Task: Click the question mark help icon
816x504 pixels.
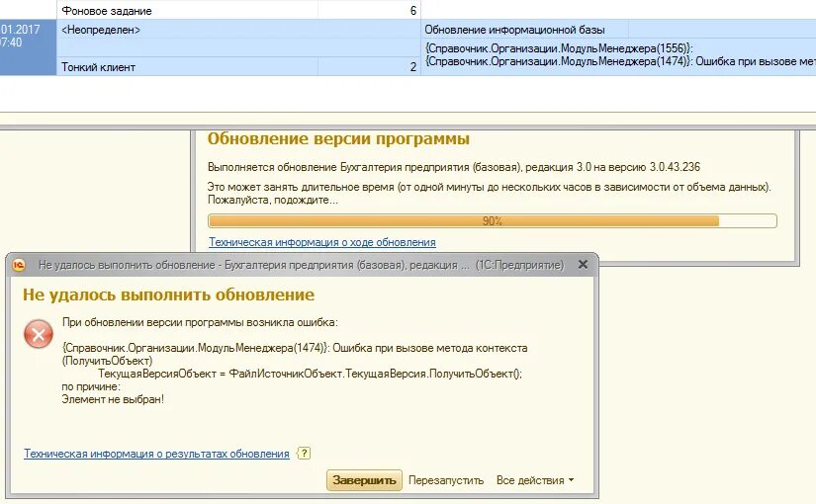Action: (x=304, y=453)
